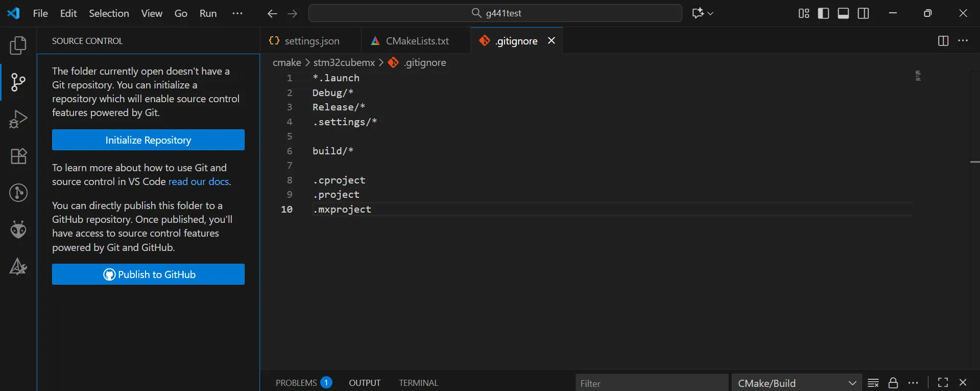Open the TERMINAL panel tab
The height and width of the screenshot is (391, 980).
[x=418, y=383]
